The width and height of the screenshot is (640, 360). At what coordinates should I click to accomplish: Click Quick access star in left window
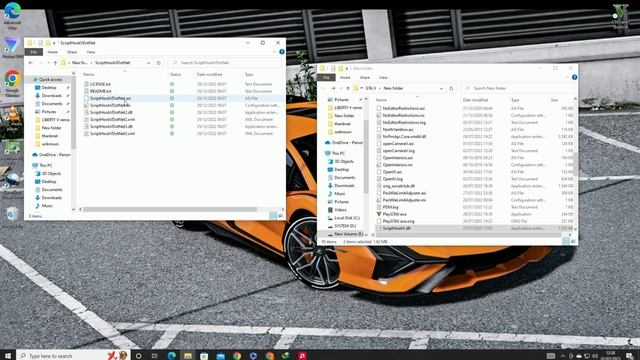36,79
